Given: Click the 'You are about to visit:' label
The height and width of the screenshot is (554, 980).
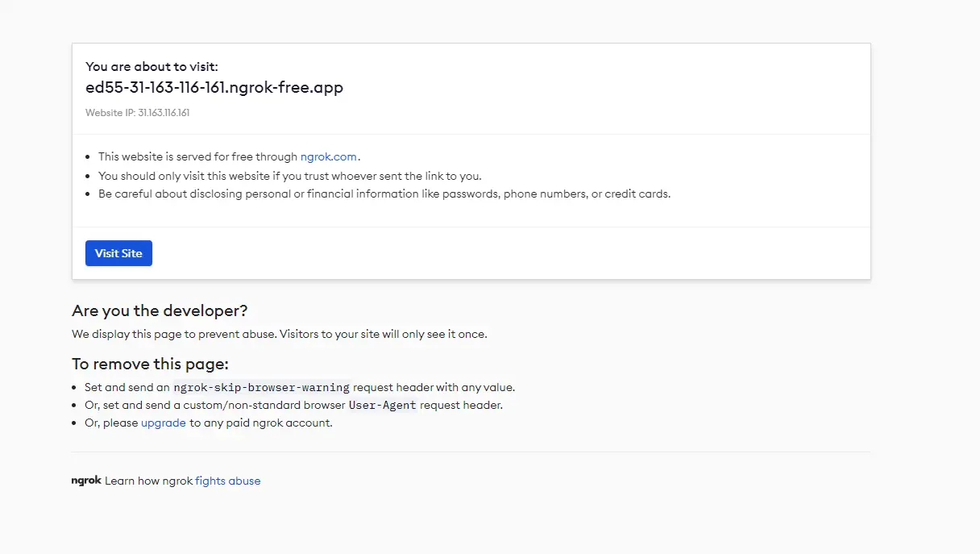Looking at the screenshot, I should coord(152,67).
